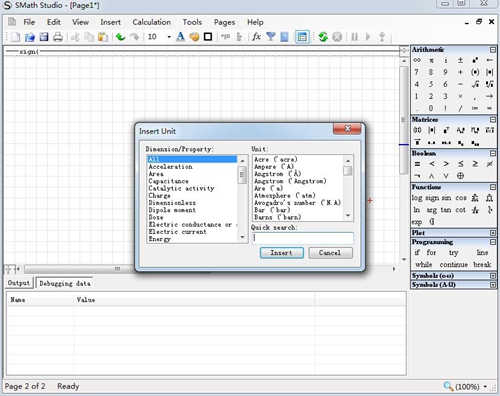Click Insert button in Insert Unit dialog
Viewport: 500px width, 396px height.
282,253
